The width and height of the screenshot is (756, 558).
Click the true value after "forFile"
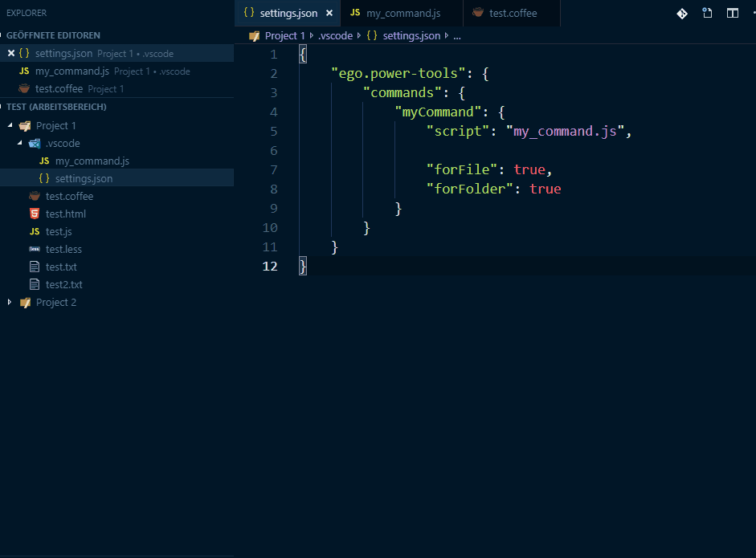click(x=529, y=169)
